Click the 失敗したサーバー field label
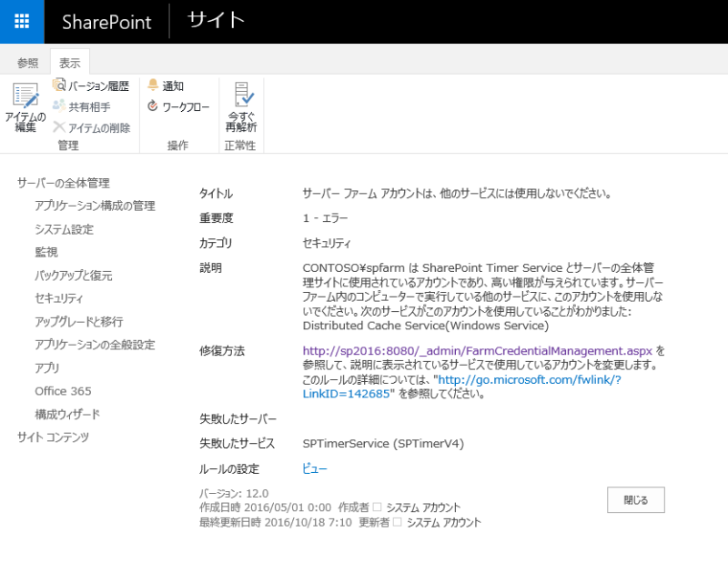Image resolution: width=728 pixels, height=583 pixels. pos(238,418)
